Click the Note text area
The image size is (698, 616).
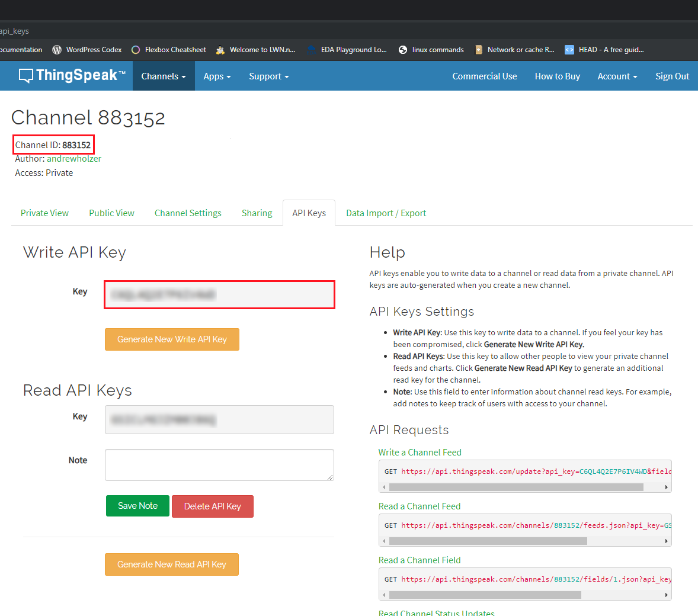219,465
